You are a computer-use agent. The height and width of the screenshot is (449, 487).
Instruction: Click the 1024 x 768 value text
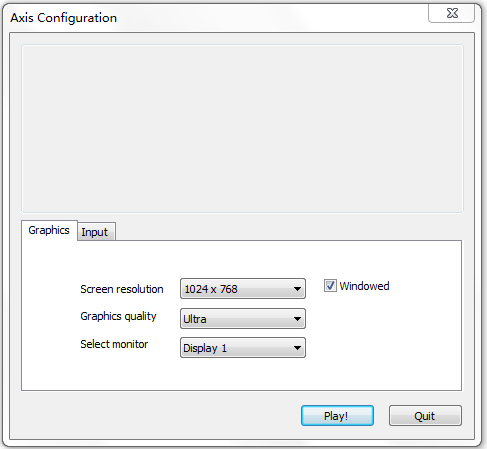click(x=211, y=289)
